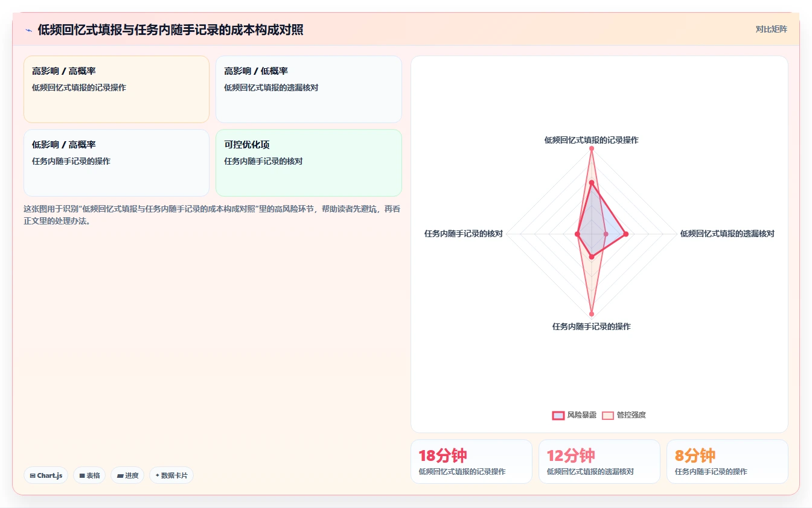
Task: Click the 对比矩阵 label in header
Action: 771,29
